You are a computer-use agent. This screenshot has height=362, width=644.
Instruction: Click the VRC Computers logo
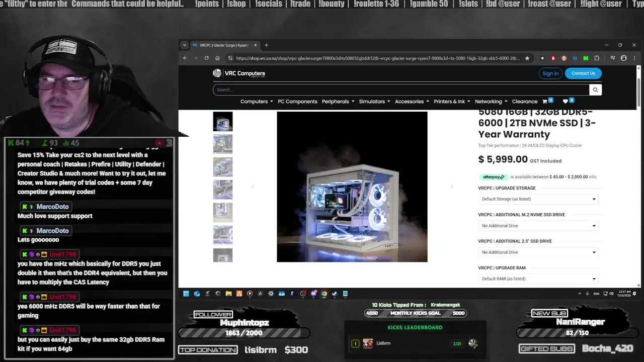(239, 73)
